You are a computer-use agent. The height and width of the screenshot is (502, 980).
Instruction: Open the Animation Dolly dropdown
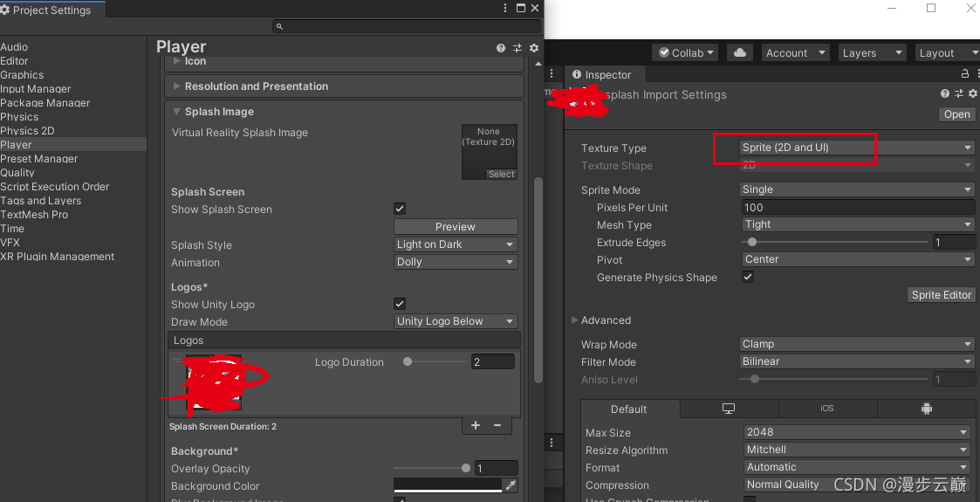(x=456, y=262)
